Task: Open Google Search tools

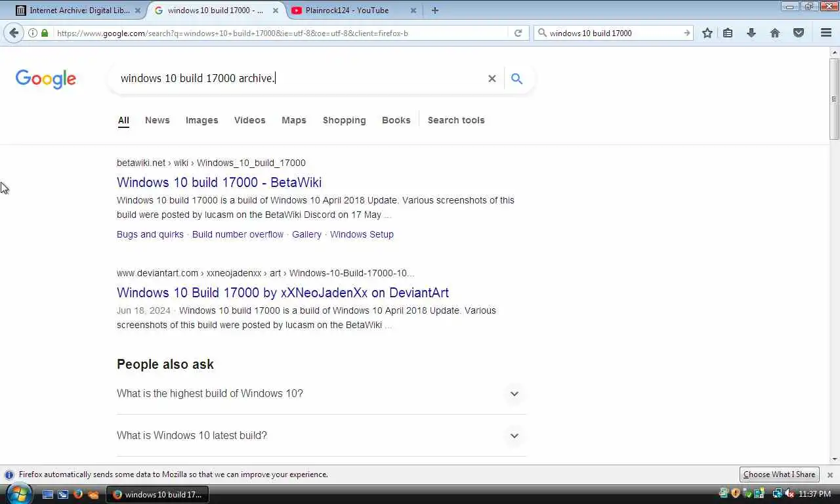Action: pyautogui.click(x=456, y=120)
